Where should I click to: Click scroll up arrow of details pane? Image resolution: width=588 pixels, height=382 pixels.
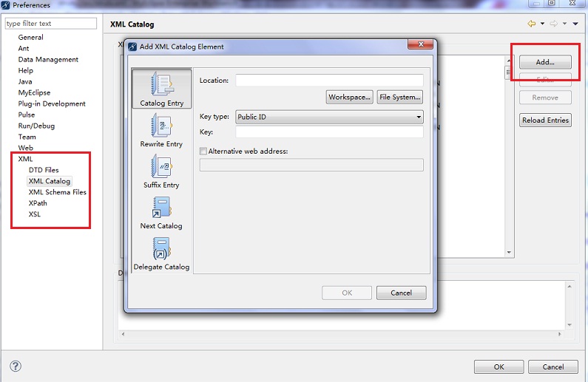(570, 287)
